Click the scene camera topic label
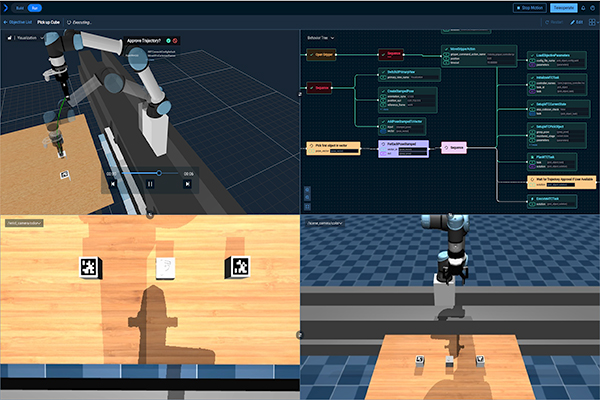Viewport: 600px width, 400px height. click(x=324, y=223)
